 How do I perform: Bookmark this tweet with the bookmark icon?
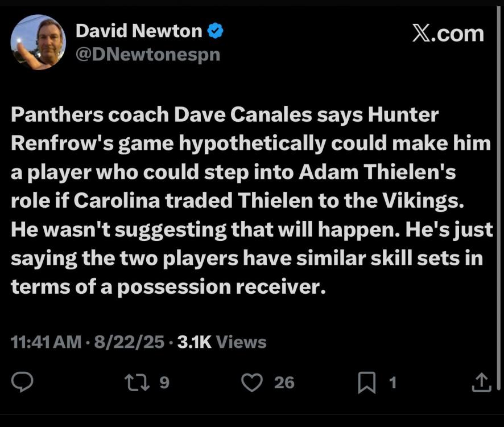click(x=367, y=383)
